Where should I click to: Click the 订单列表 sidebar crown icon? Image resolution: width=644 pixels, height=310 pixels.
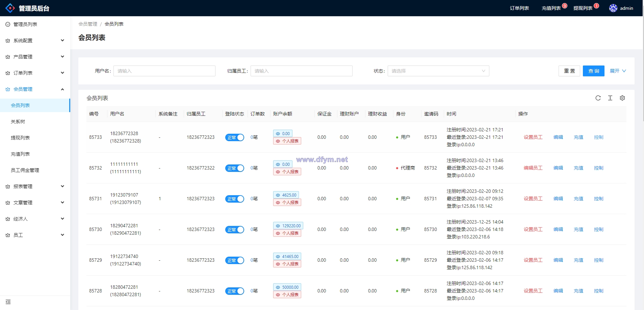(x=8, y=73)
